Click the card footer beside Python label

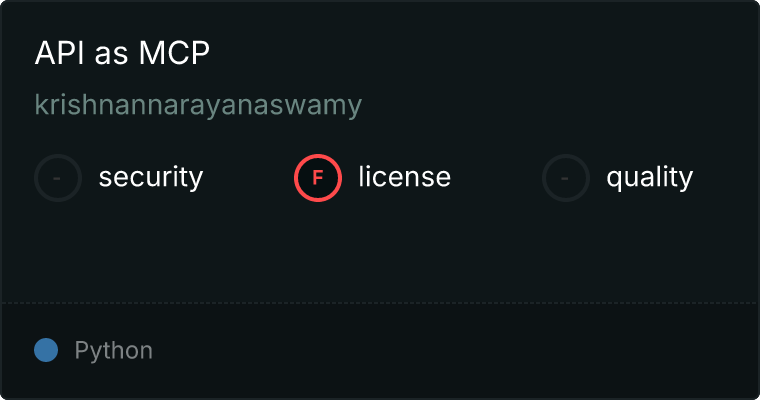(436, 351)
